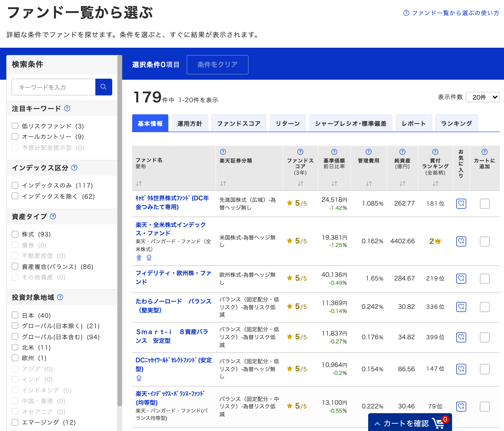Sort by 純資産 column arrows
Screen dimensions: 504x431
click(x=403, y=184)
